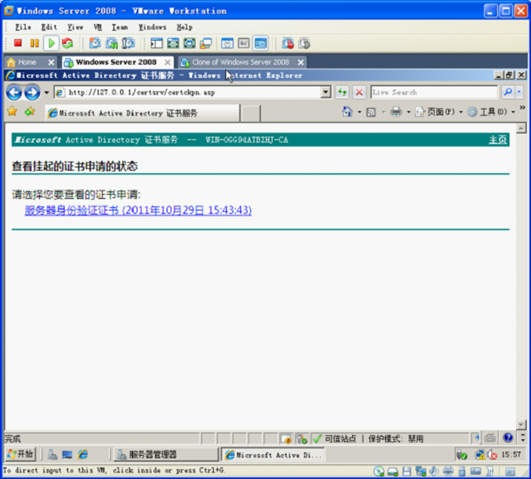Open a new IE tab

coord(250,113)
